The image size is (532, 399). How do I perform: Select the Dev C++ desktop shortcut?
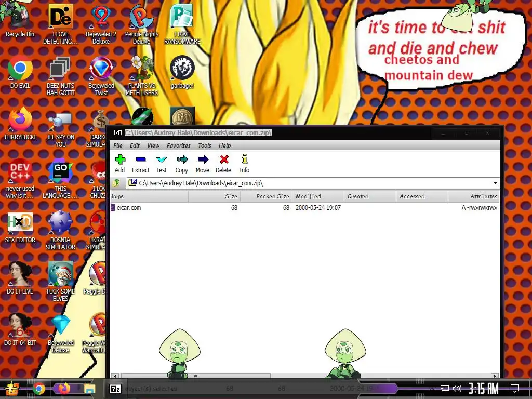tap(20, 179)
